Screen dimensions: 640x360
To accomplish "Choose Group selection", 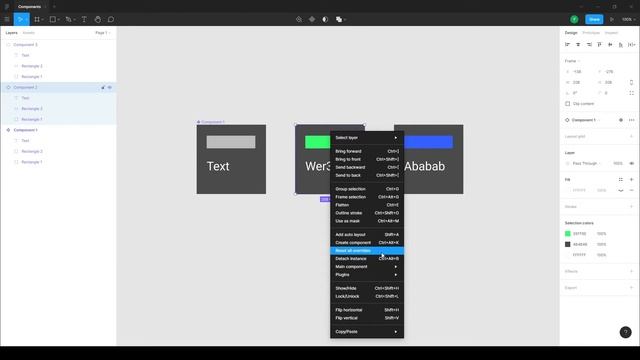I will 367,189.
